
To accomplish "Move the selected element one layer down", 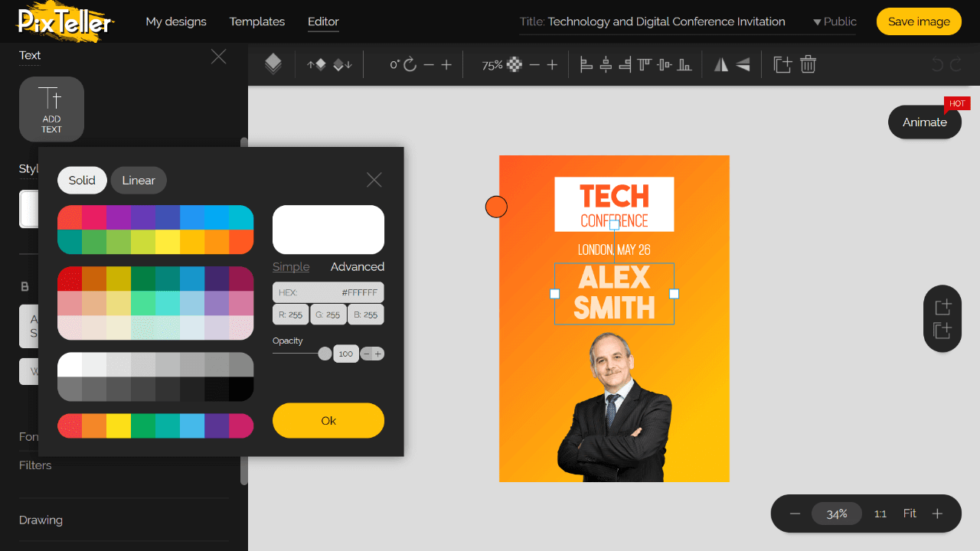I will pos(342,64).
